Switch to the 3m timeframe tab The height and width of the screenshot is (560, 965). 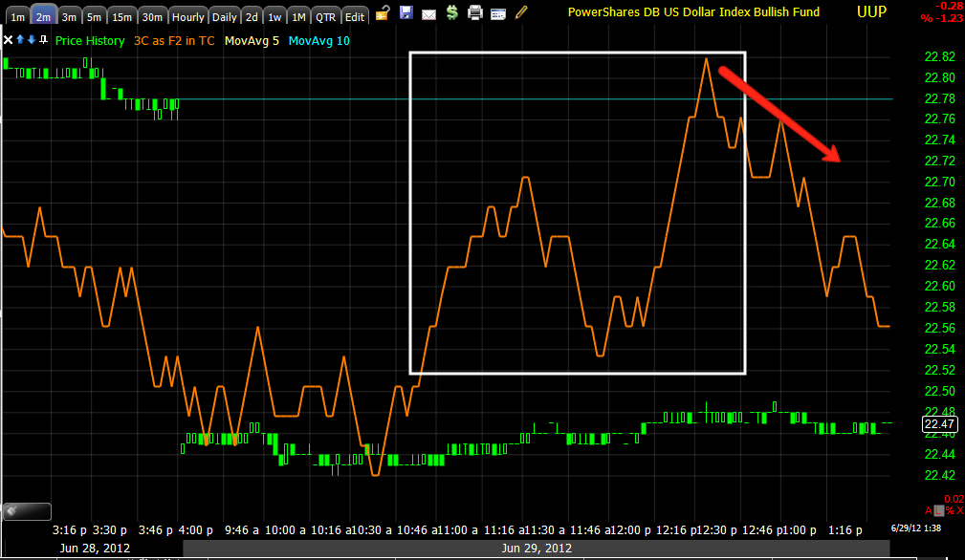[69, 16]
